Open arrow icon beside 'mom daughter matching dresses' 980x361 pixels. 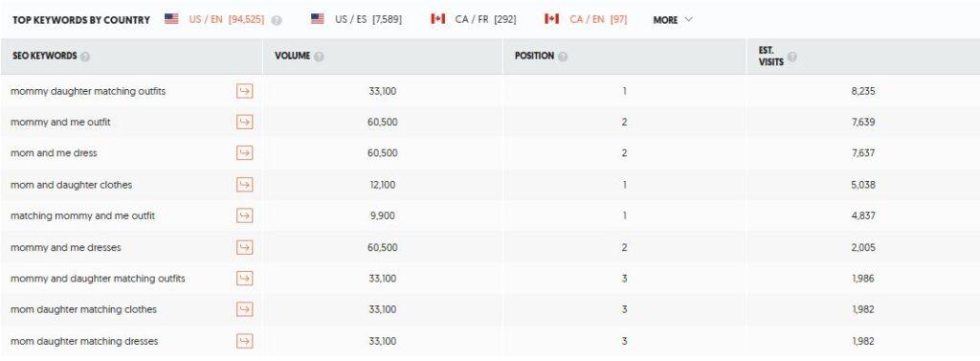coord(244,341)
